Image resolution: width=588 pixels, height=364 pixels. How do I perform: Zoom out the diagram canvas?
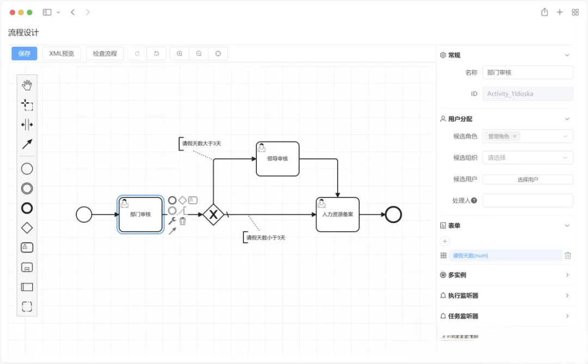(x=199, y=54)
